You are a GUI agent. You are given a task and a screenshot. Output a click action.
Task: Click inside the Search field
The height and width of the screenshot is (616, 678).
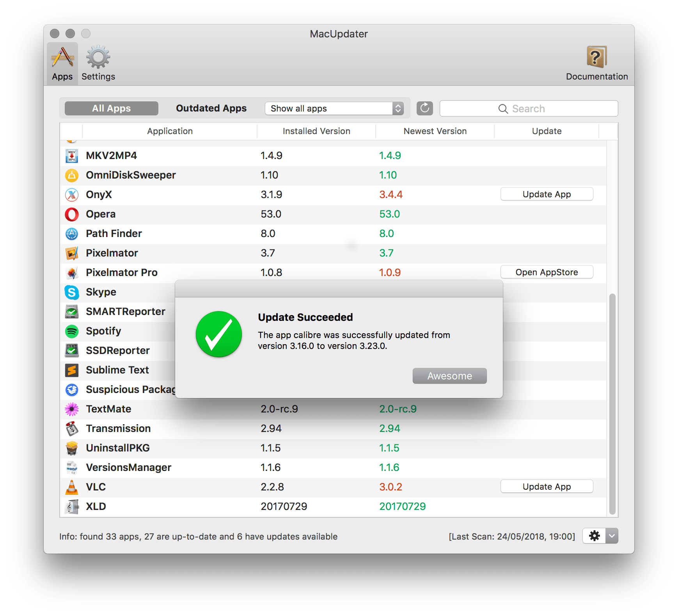529,108
